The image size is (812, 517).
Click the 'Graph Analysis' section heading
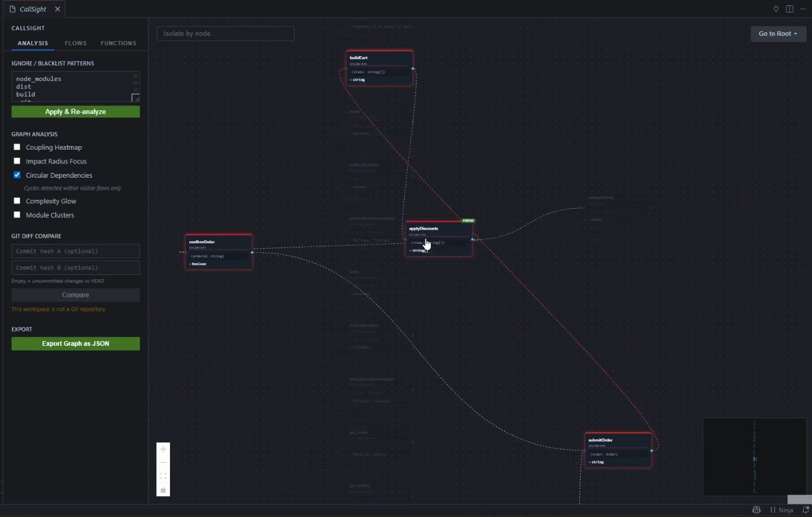[35, 134]
